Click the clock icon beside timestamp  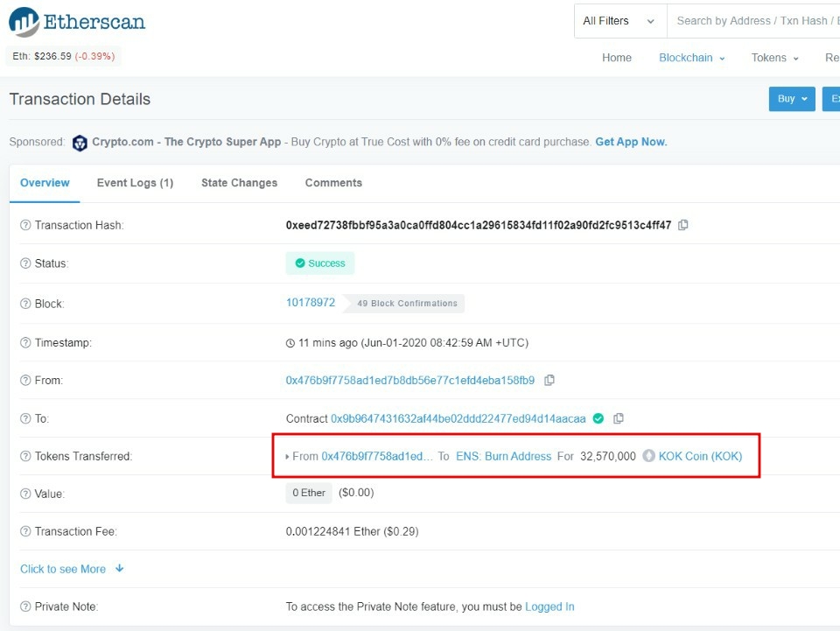[x=290, y=343]
